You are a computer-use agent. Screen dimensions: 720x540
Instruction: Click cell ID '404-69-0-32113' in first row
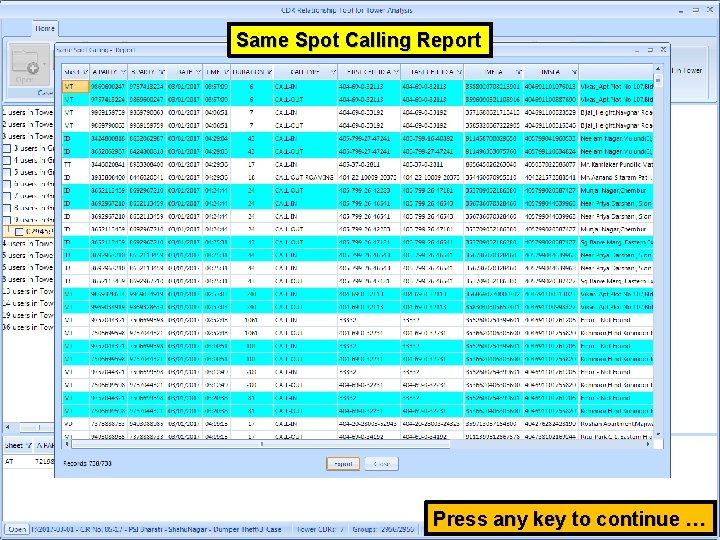click(369, 86)
